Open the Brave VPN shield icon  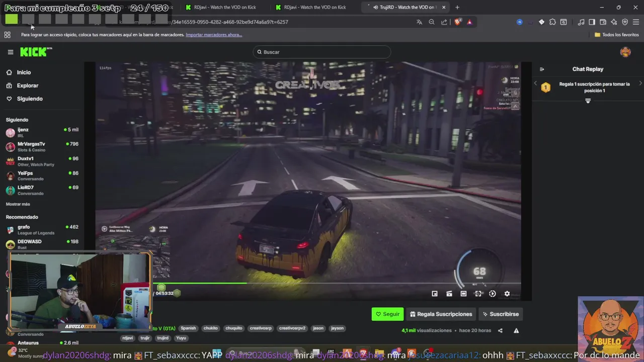(x=625, y=22)
